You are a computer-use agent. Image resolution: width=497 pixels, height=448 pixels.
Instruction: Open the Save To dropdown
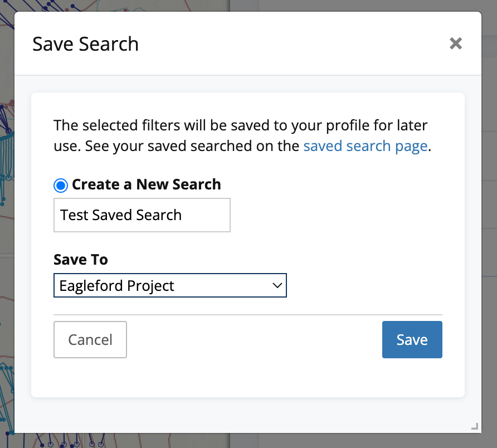[170, 285]
